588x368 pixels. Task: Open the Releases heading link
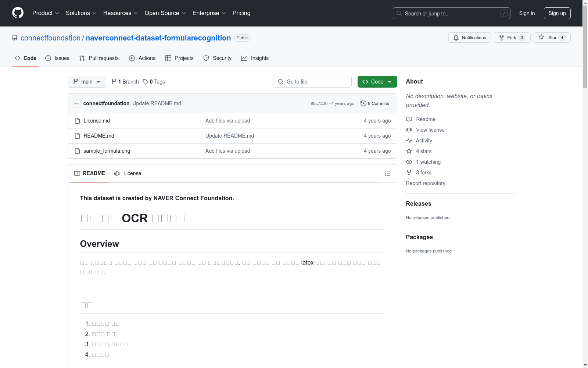point(419,204)
